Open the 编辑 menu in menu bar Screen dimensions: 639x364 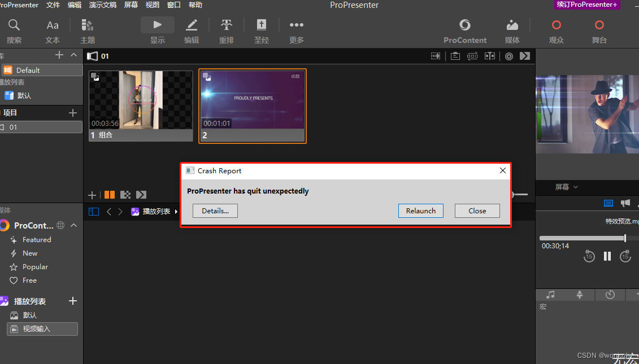coord(75,5)
